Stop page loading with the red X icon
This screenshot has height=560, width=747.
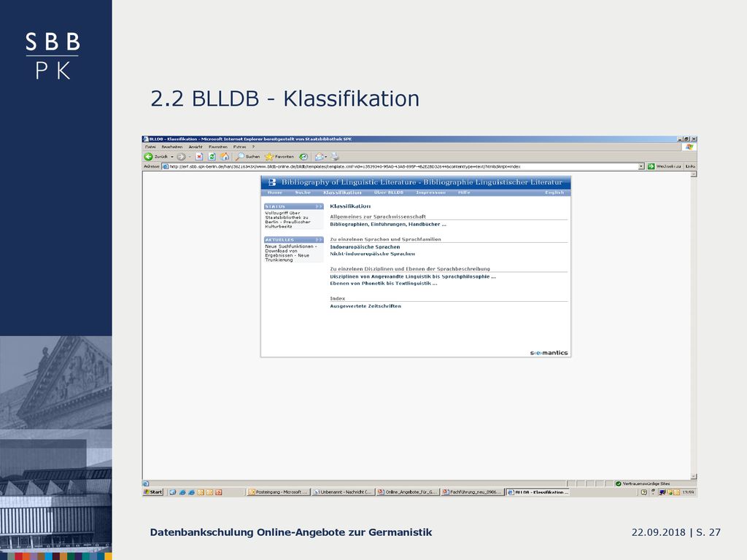199,157
